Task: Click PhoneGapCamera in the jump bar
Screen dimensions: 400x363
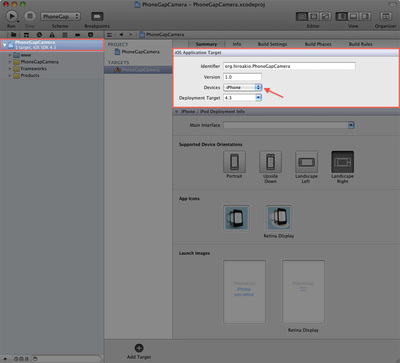Action: 162,34
